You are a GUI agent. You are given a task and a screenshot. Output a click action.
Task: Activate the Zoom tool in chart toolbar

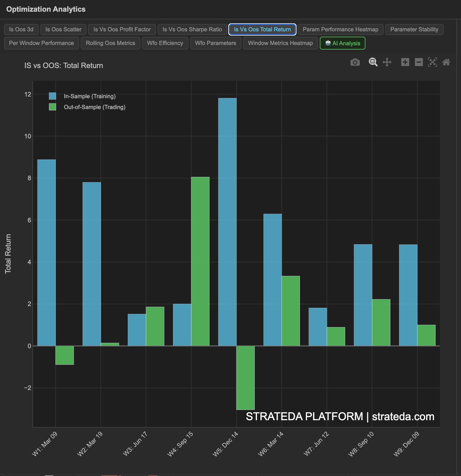point(373,62)
